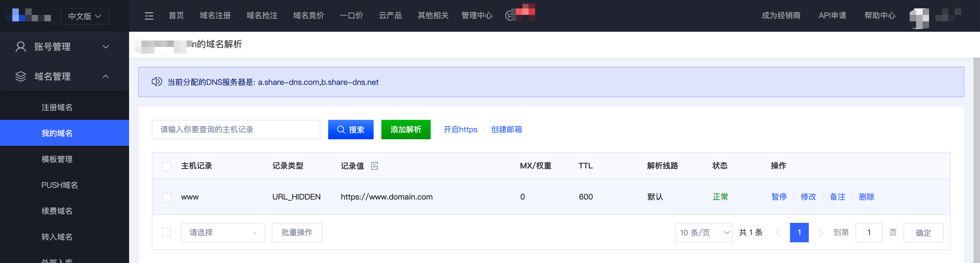Viewport: 980px width, 263px height.
Task: Click 修改 link for the www record
Action: pos(808,197)
